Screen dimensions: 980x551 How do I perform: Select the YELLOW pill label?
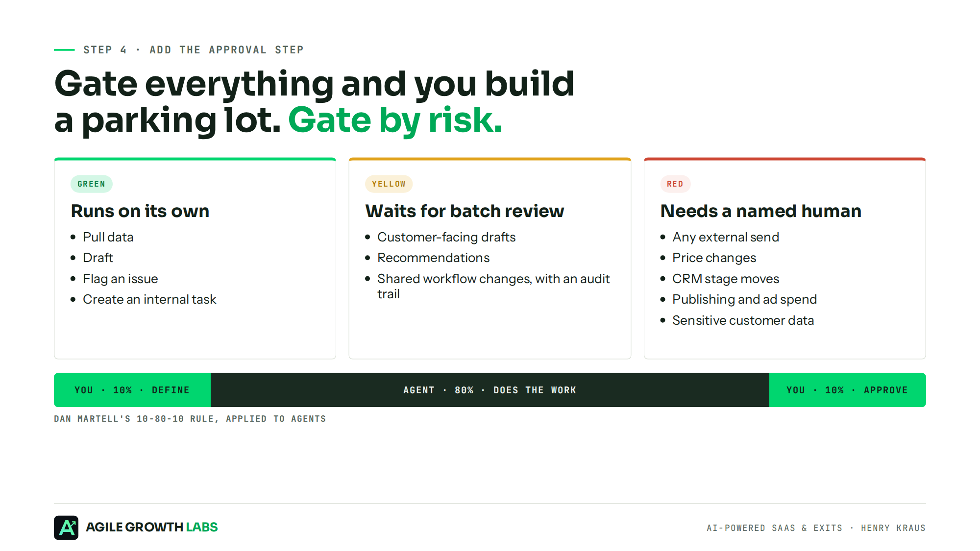tap(389, 184)
